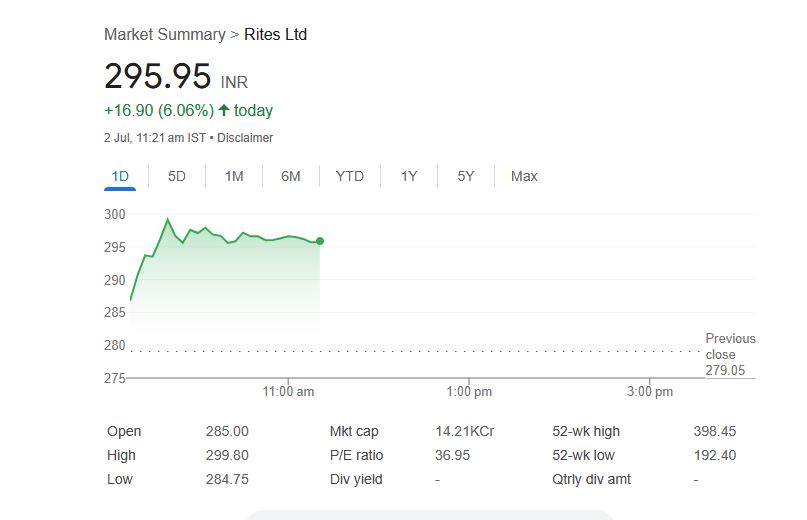Switch to the 5D tab
This screenshot has height=520, width=807.
177,177
